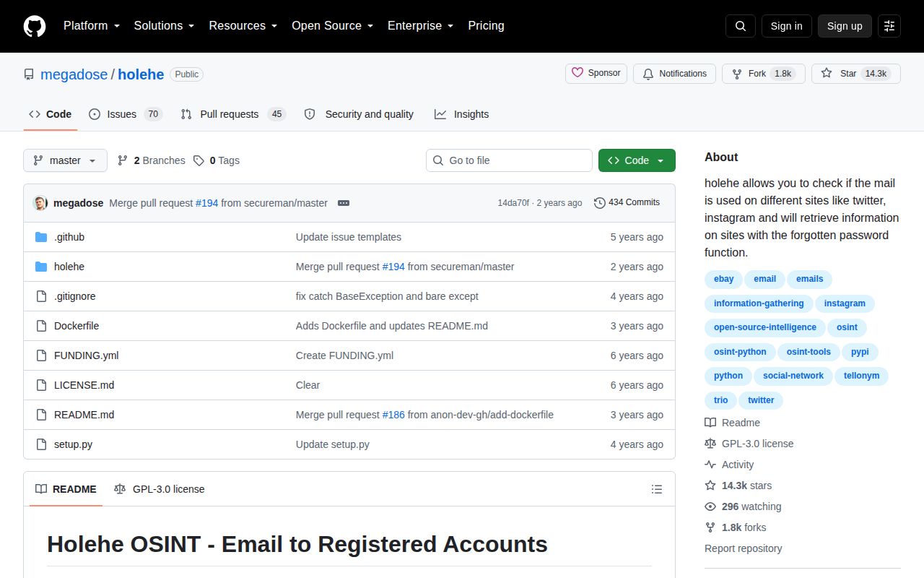Expand the master branch dropdown
The height and width of the screenshot is (578, 924).
coord(65,160)
